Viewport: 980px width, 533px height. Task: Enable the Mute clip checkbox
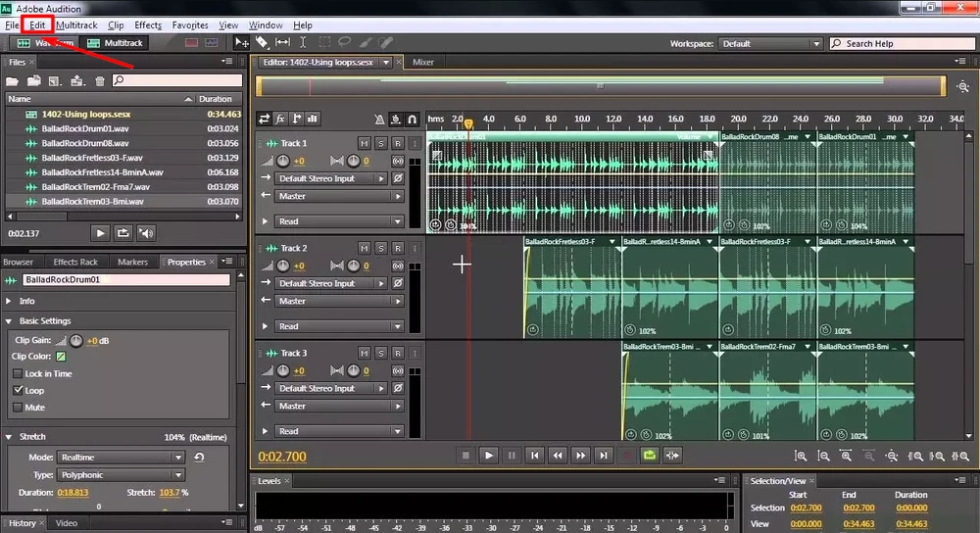click(x=18, y=408)
